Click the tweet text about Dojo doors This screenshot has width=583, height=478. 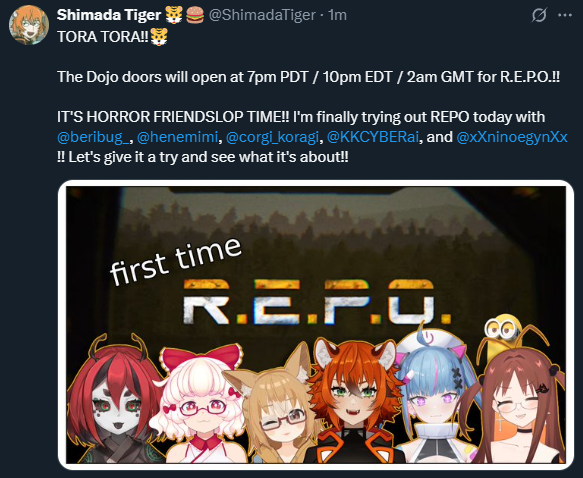[x=309, y=77]
